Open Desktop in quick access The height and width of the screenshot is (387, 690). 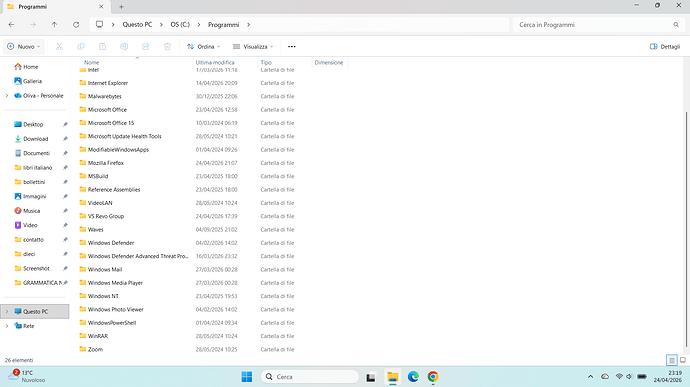[x=29, y=124]
